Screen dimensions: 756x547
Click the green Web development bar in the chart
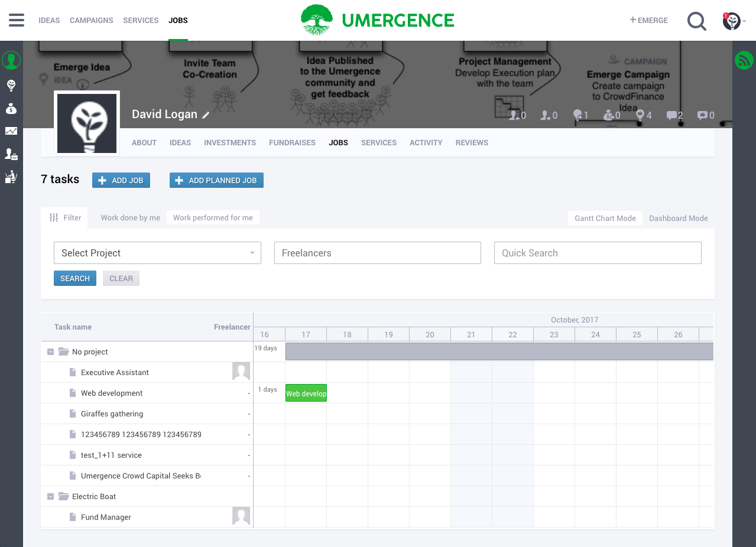tap(306, 392)
